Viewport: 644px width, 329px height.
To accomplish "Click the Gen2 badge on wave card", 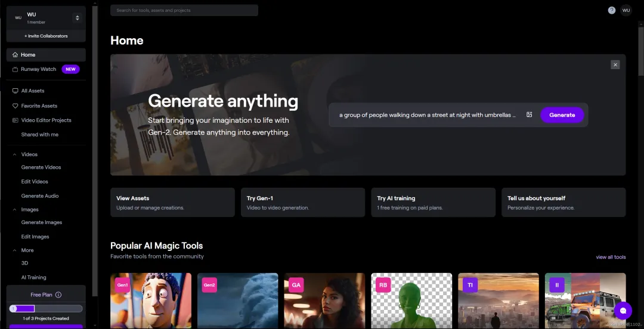I will pos(209,285).
